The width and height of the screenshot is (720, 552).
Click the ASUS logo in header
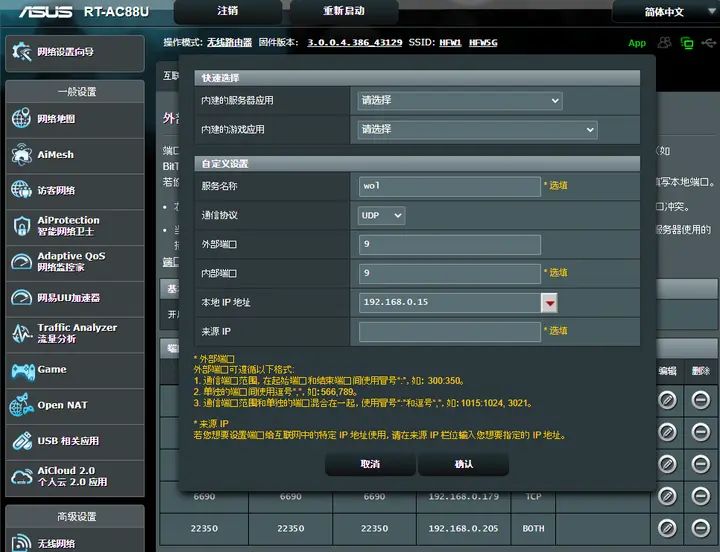[x=45, y=11]
